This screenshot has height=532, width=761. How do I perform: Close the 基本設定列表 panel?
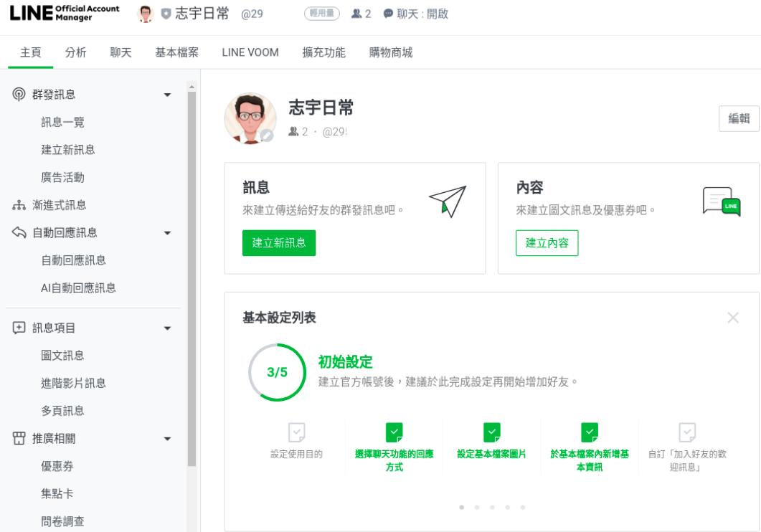[733, 318]
